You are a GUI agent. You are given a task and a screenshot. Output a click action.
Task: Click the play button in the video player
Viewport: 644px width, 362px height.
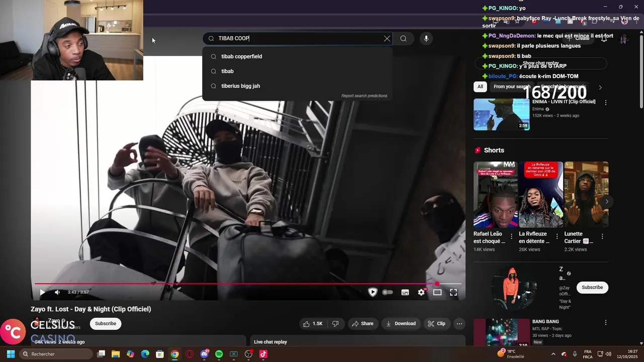coord(42,292)
